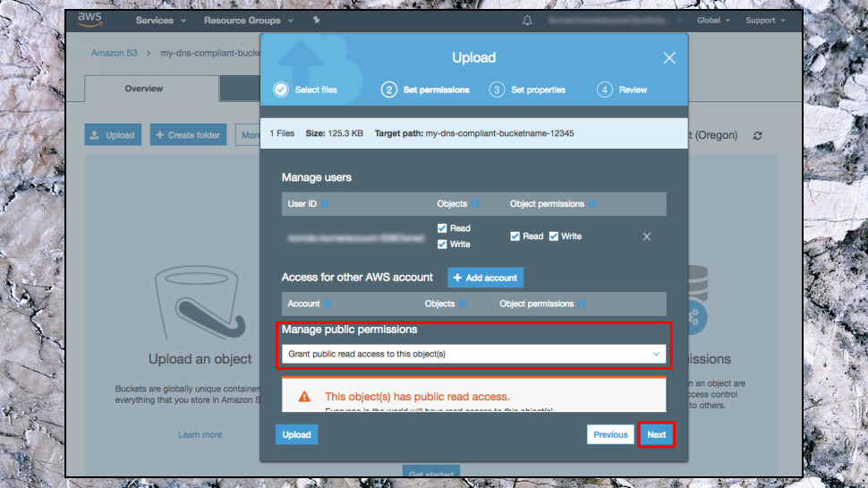Click the other-account Objects info icon
868x488 pixels.
[463, 304]
